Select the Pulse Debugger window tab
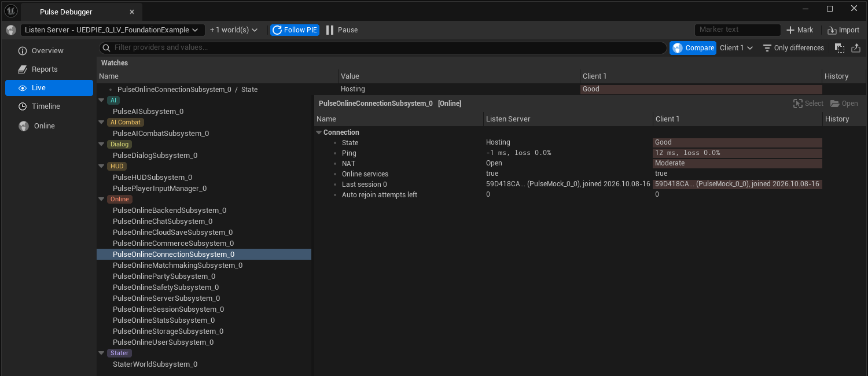 click(82, 12)
